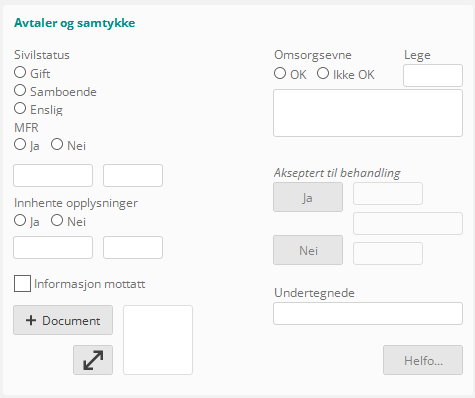Image resolution: width=475 pixels, height=398 pixels.
Task: Click the Undertegnede input field
Action: pyautogui.click(x=368, y=314)
